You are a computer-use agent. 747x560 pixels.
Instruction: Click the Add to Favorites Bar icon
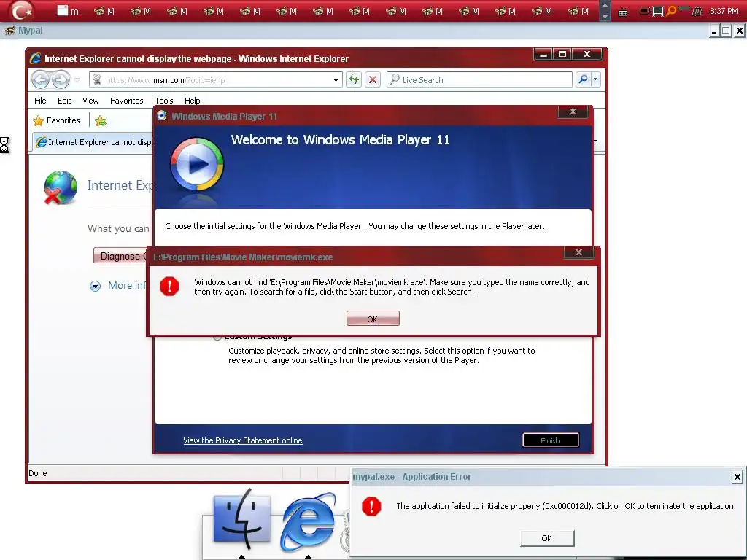[101, 121]
